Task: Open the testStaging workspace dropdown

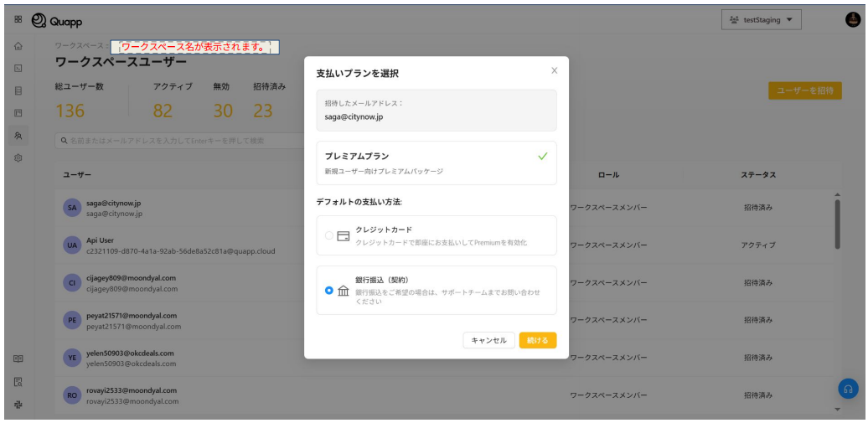Action: coord(761,20)
